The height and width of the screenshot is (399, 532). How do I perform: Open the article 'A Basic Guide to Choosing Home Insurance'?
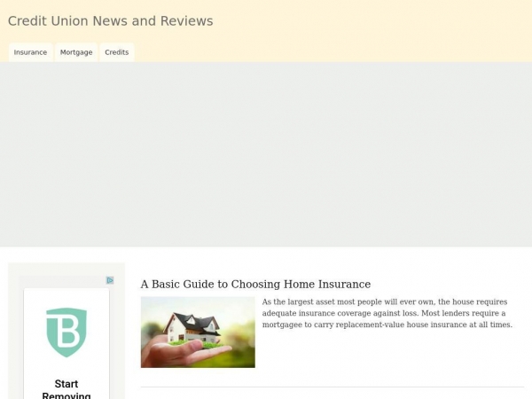coord(255,284)
